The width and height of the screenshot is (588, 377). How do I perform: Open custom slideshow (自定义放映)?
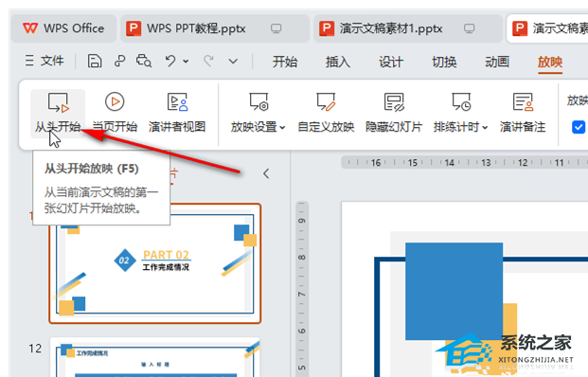click(x=326, y=113)
